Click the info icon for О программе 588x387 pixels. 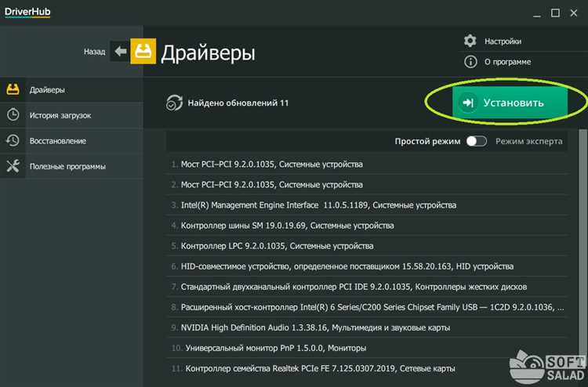[x=470, y=61]
